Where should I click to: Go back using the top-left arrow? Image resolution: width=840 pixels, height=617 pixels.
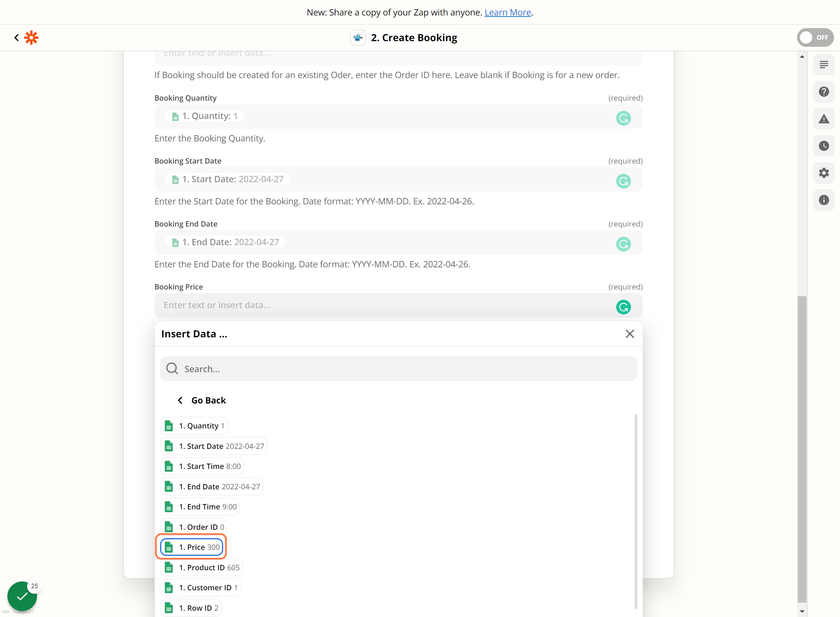(17, 37)
